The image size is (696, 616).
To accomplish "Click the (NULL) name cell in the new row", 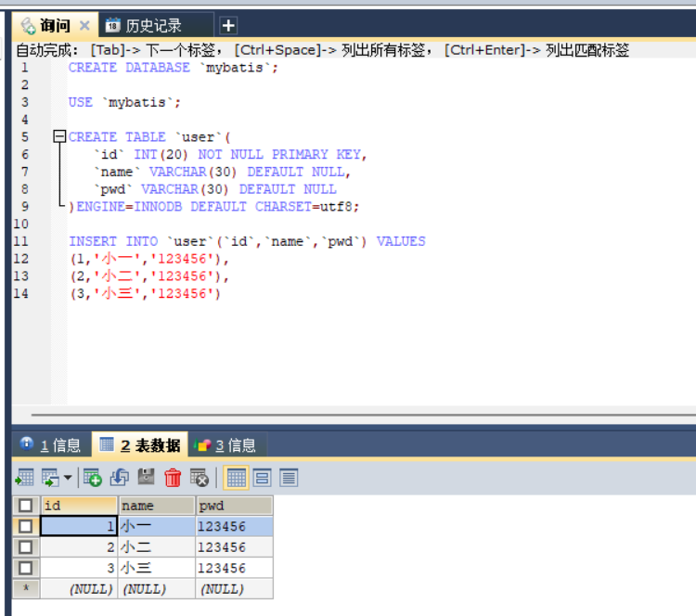I will point(156,589).
